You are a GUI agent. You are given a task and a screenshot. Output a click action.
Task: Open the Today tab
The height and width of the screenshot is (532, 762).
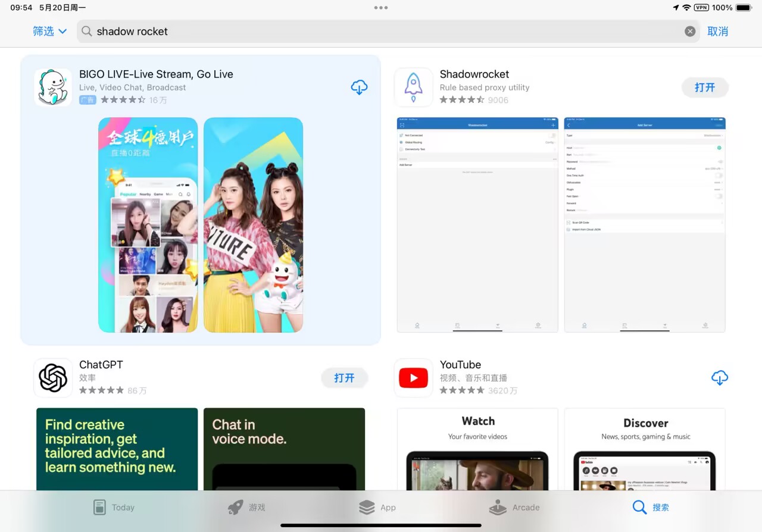click(114, 508)
